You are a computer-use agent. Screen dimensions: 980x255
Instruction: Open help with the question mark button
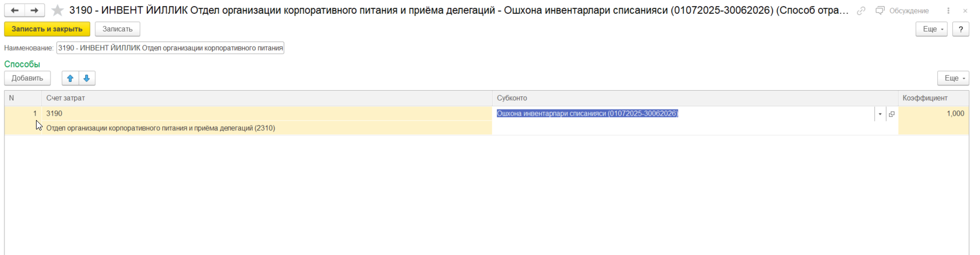click(x=961, y=29)
